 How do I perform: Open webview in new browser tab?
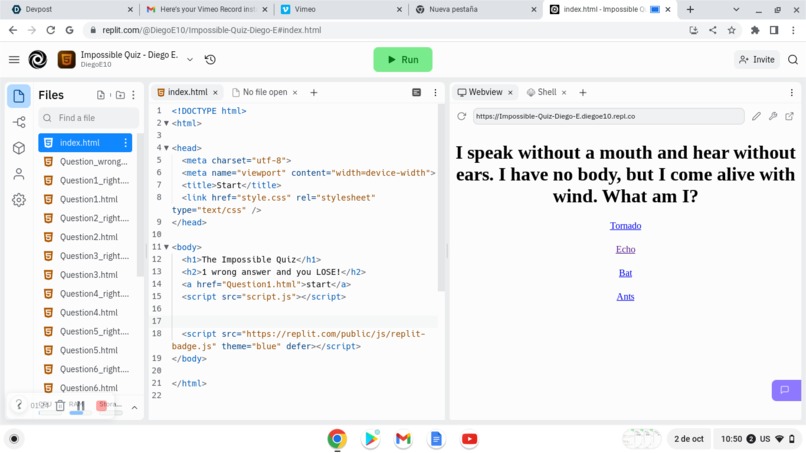pos(790,116)
